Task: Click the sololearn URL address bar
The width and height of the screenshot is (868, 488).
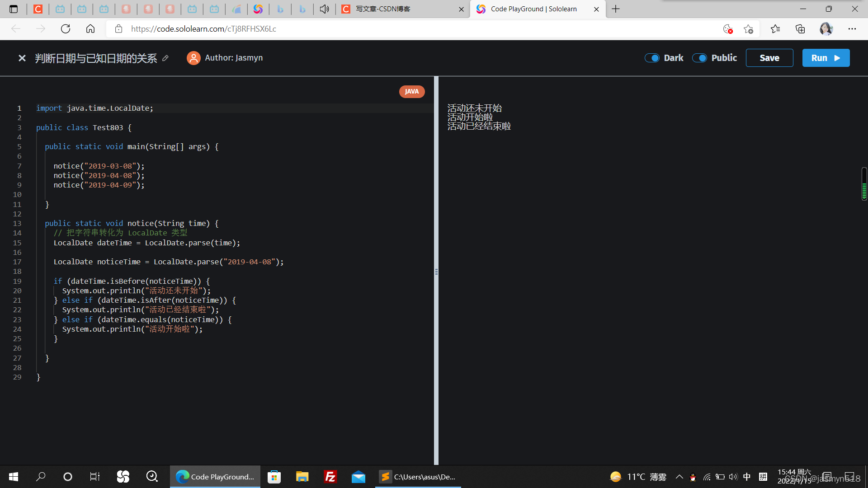Action: [x=203, y=29]
